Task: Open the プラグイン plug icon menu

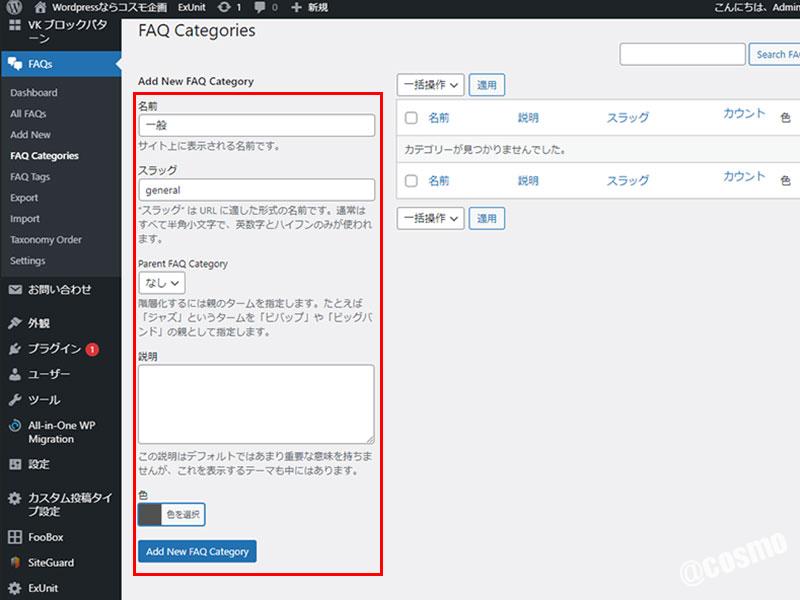Action: [15, 349]
